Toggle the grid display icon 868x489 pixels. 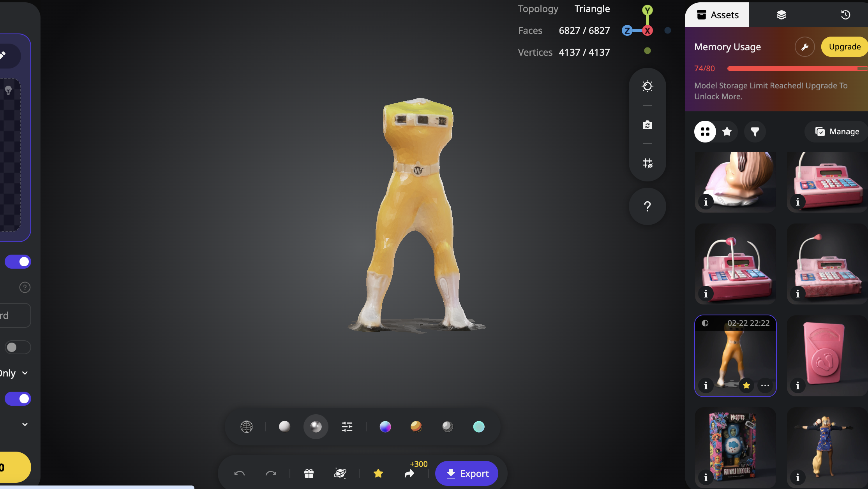click(647, 163)
